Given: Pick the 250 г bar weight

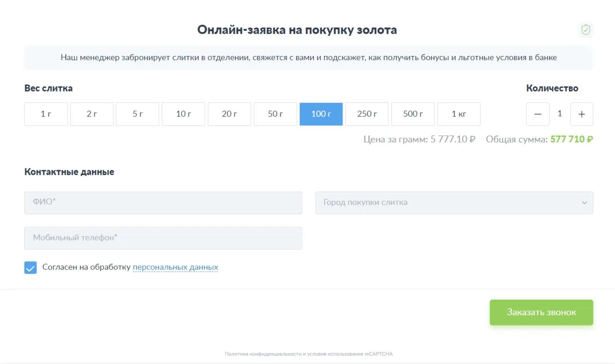Looking at the screenshot, I should [x=367, y=114].
